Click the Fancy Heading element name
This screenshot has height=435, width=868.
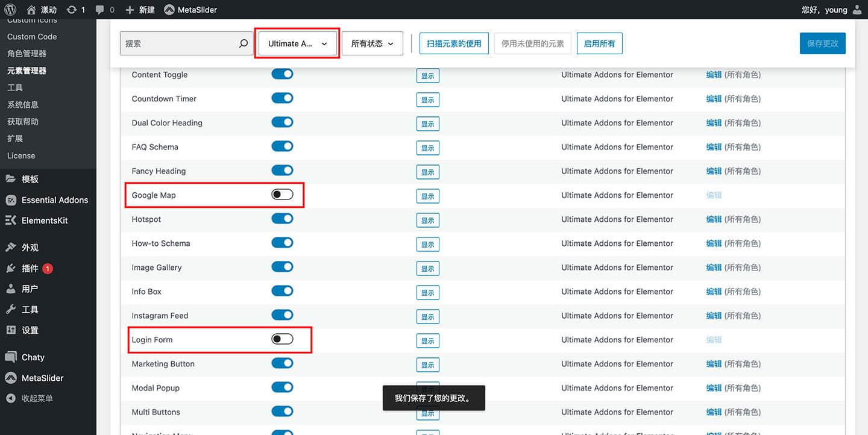click(159, 171)
